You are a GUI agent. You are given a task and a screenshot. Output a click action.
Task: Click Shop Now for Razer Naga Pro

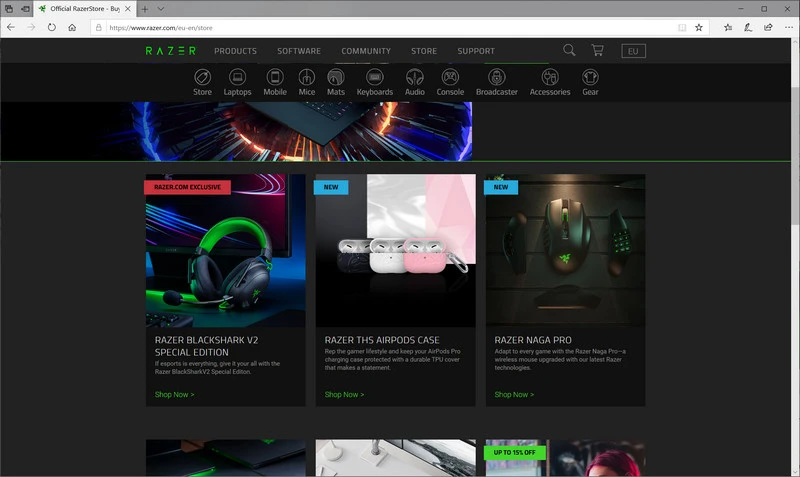click(x=514, y=394)
